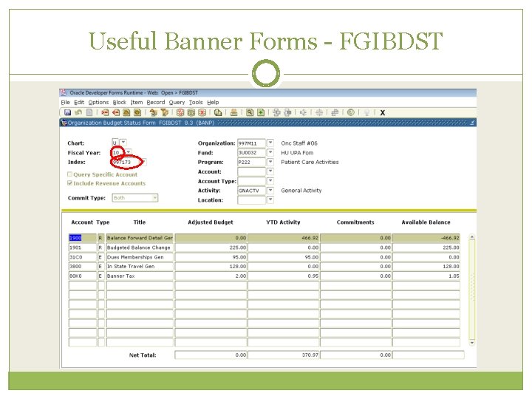
Task: Click the Activity field containing GNACTV
Action: [251, 191]
